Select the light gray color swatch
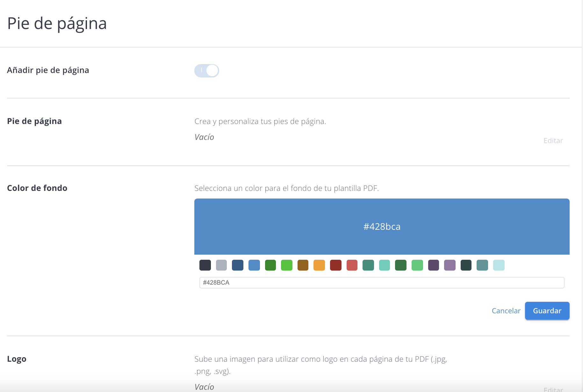This screenshot has height=392, width=583. [x=221, y=265]
